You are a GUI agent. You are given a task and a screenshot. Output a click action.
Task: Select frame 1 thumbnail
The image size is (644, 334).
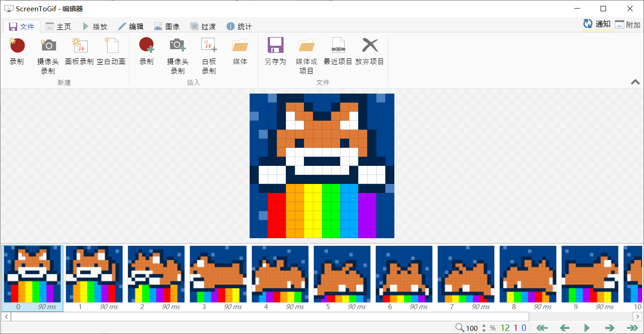click(94, 278)
